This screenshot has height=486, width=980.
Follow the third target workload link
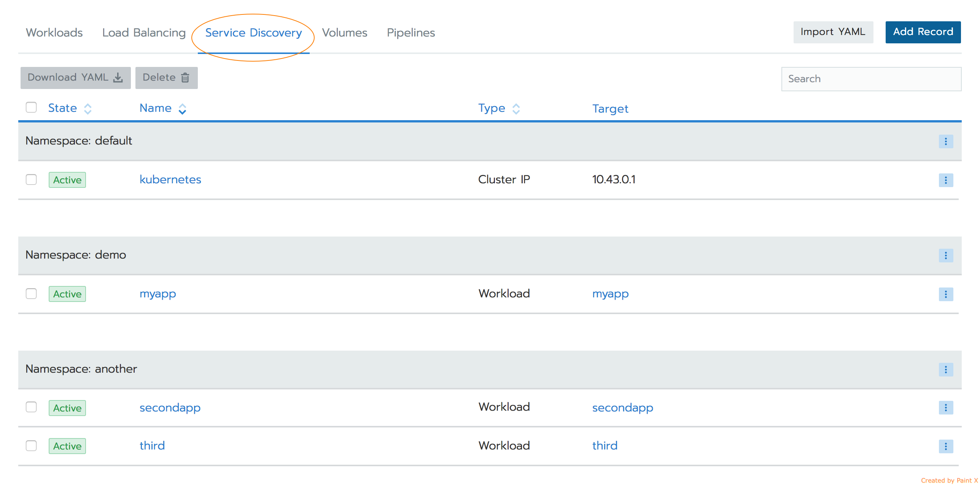point(605,446)
